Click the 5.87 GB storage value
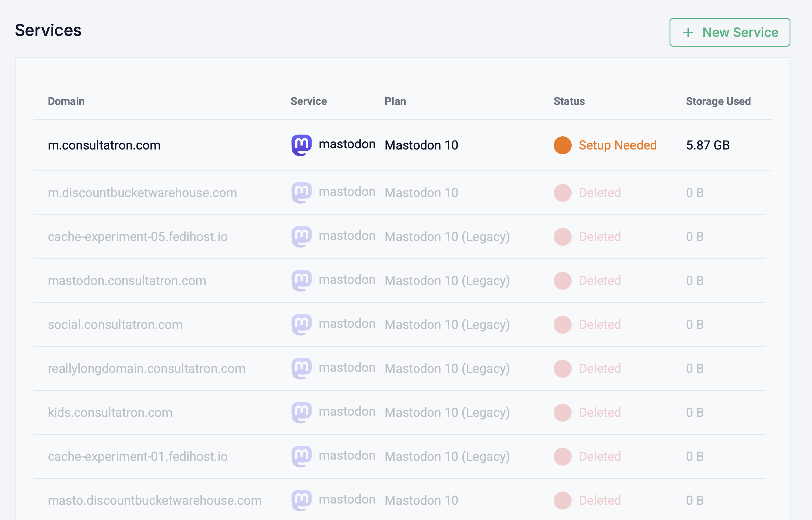 click(x=708, y=145)
